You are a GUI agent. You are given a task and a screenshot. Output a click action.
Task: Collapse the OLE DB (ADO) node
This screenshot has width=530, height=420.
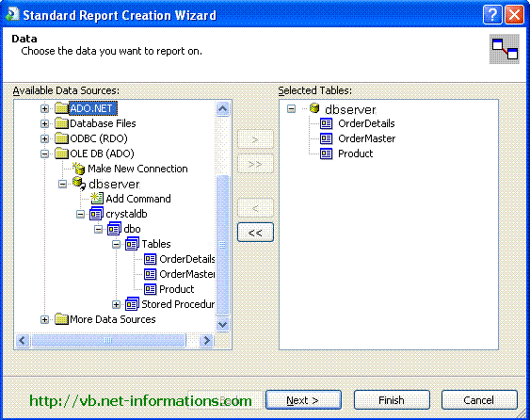tap(44, 153)
